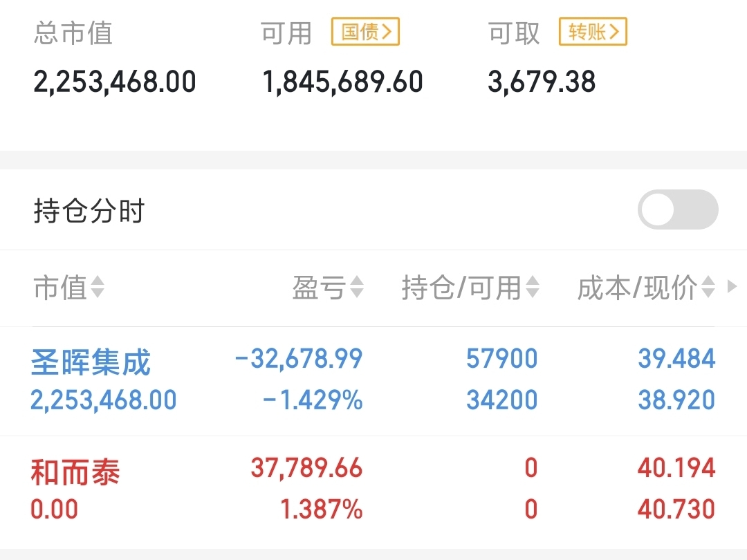
Task: Sort holdings by 市值 column
Action: coord(68,287)
